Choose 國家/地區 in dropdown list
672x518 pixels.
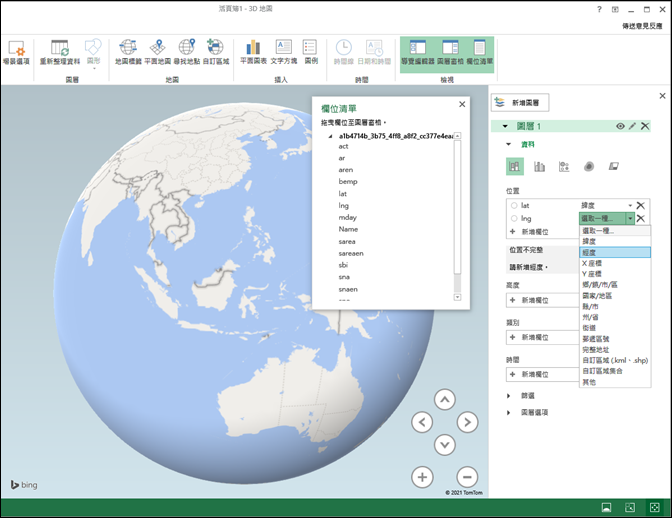[x=615, y=296]
